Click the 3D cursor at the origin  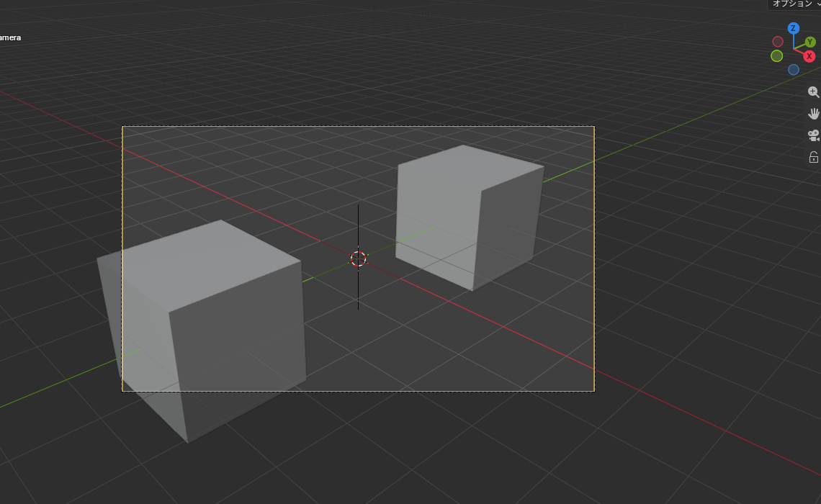pyautogui.click(x=358, y=258)
